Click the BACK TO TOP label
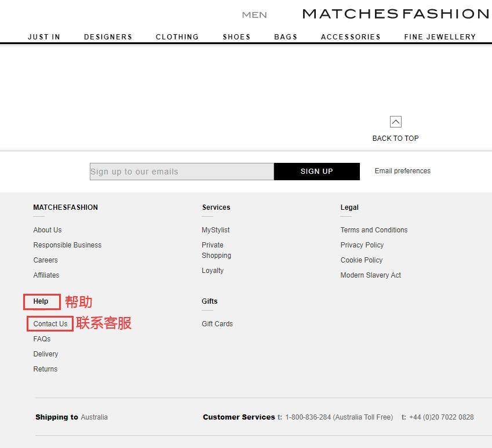 tap(395, 139)
